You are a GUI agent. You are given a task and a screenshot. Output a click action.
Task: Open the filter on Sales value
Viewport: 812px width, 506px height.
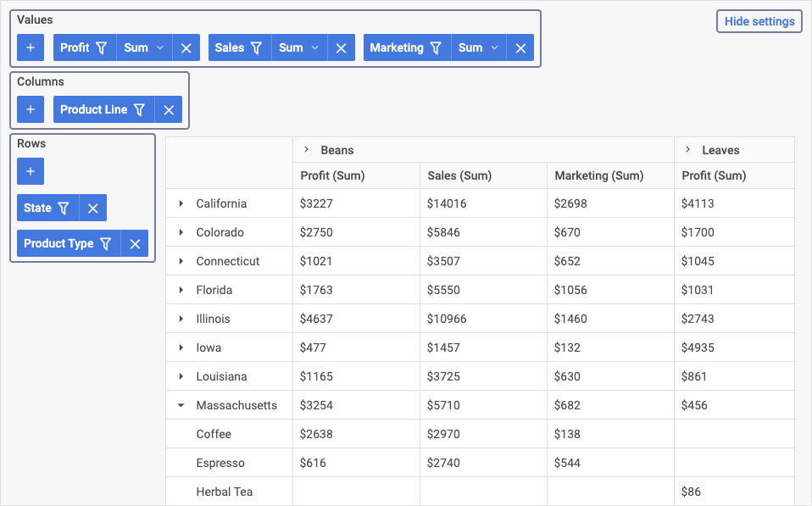tap(256, 48)
